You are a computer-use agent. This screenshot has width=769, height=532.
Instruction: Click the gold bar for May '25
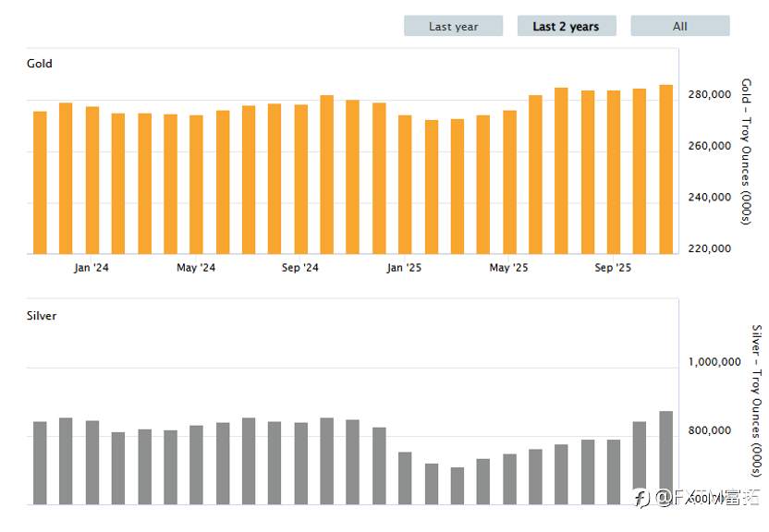pos(509,182)
